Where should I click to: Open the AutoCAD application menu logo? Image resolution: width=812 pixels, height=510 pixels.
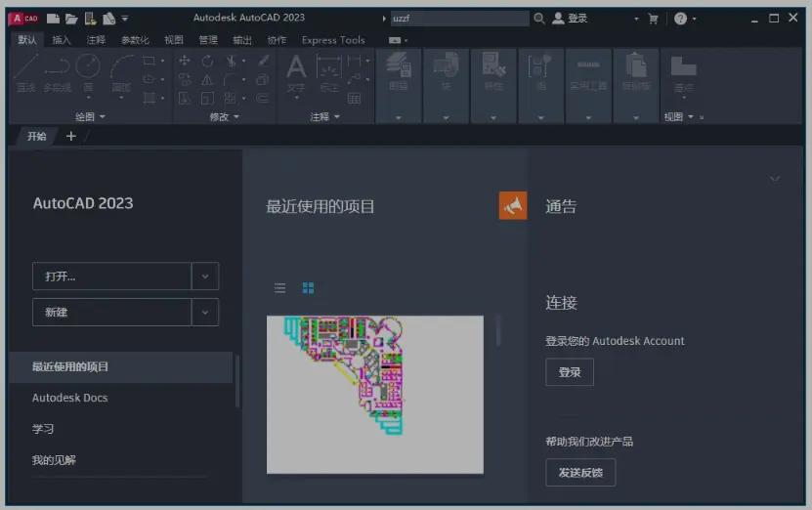tap(23, 19)
